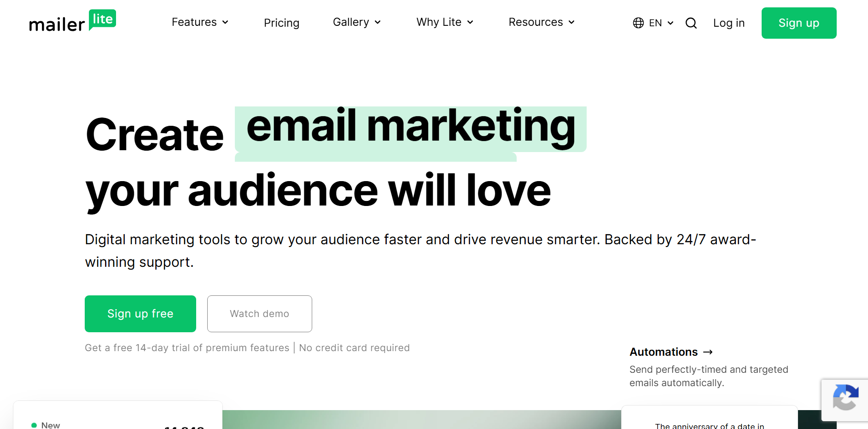Click the green dot beside New
This screenshot has width=868, height=429.
[34, 424]
